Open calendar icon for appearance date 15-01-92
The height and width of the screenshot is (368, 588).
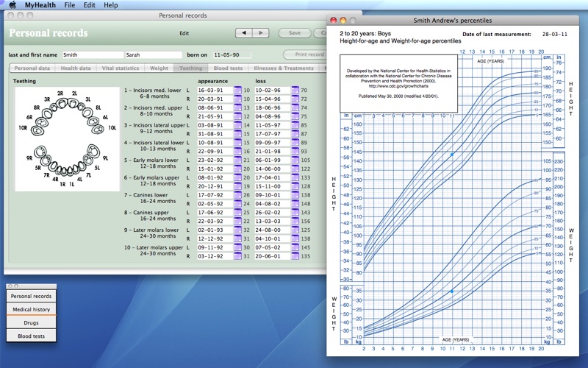[x=237, y=169]
